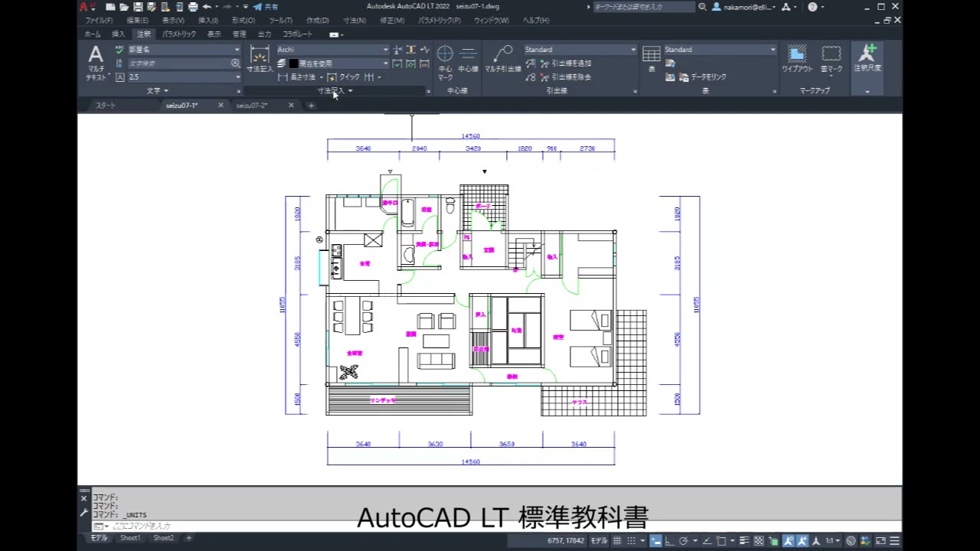Click the Linear dimension (長さ寸法) tool

tap(300, 77)
